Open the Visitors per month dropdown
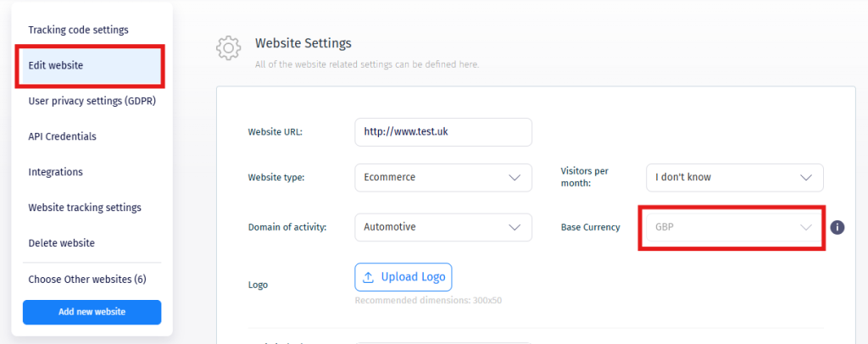Screen dimensions: 868x344 [x=734, y=178]
